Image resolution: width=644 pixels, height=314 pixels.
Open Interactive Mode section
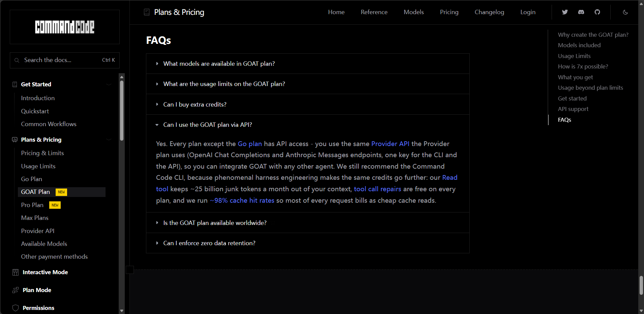(45, 272)
